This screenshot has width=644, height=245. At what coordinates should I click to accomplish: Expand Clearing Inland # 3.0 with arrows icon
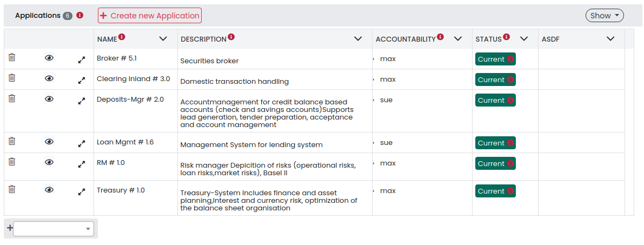[82, 81]
